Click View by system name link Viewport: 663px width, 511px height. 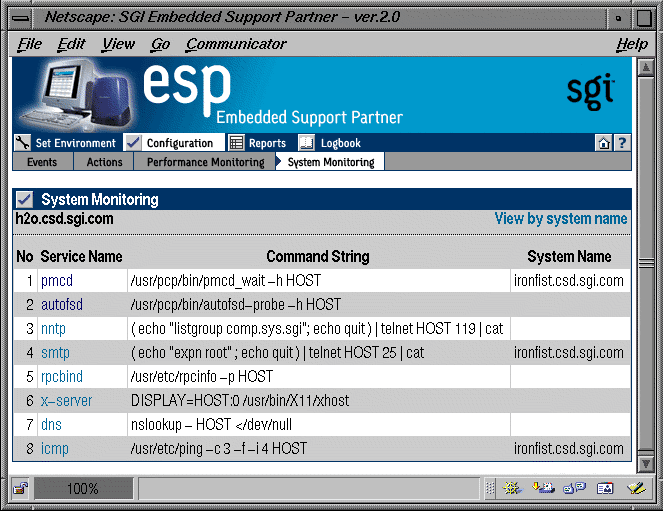click(x=561, y=219)
